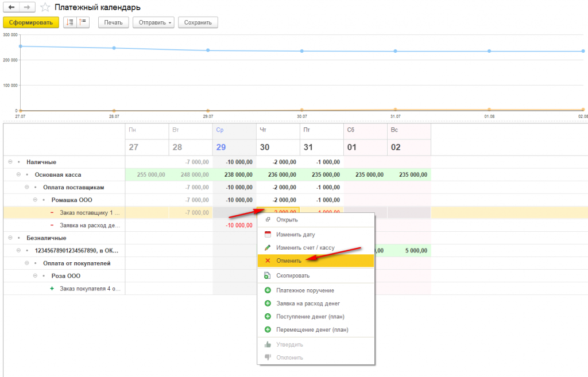Viewport: 588px width, 377px height.
Task: Collapse the Основная касса tree node
Action: pos(18,174)
